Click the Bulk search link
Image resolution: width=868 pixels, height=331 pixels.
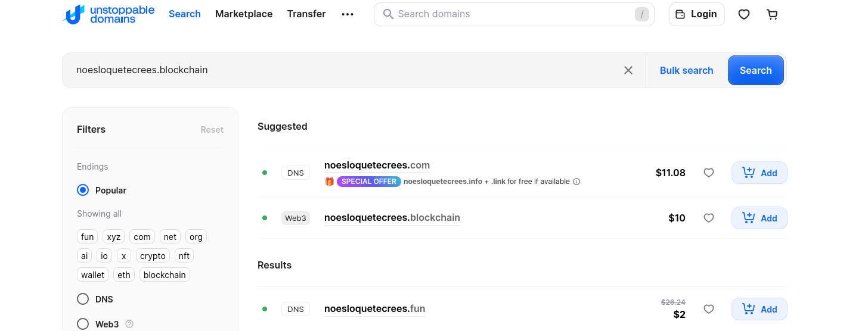pyautogui.click(x=686, y=70)
